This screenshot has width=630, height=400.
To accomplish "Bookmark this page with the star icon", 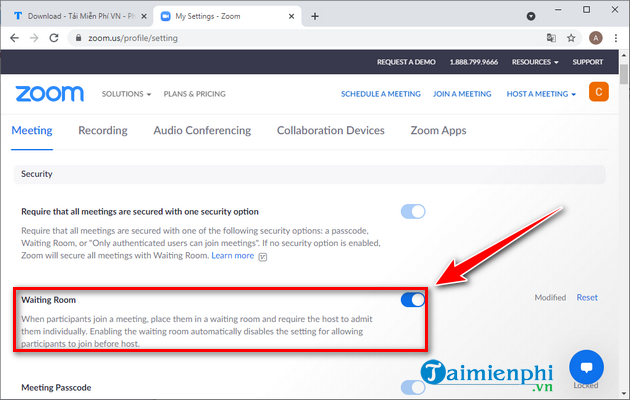I will [573, 39].
